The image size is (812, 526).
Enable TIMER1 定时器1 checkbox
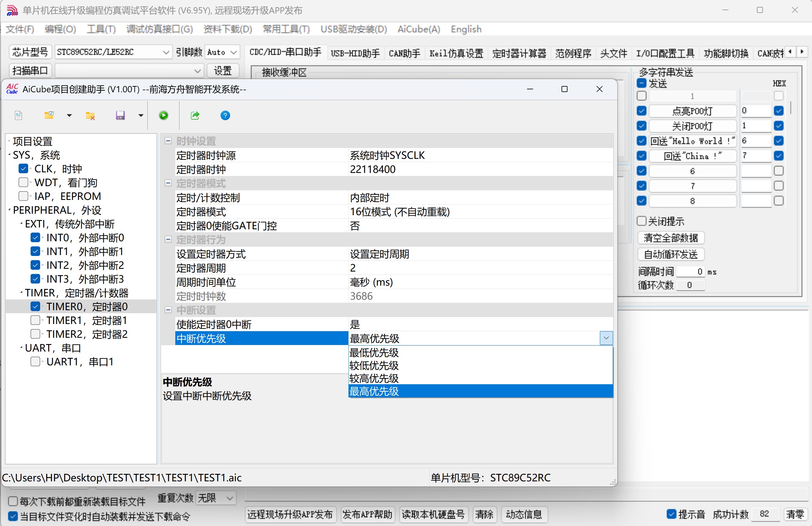coord(35,320)
